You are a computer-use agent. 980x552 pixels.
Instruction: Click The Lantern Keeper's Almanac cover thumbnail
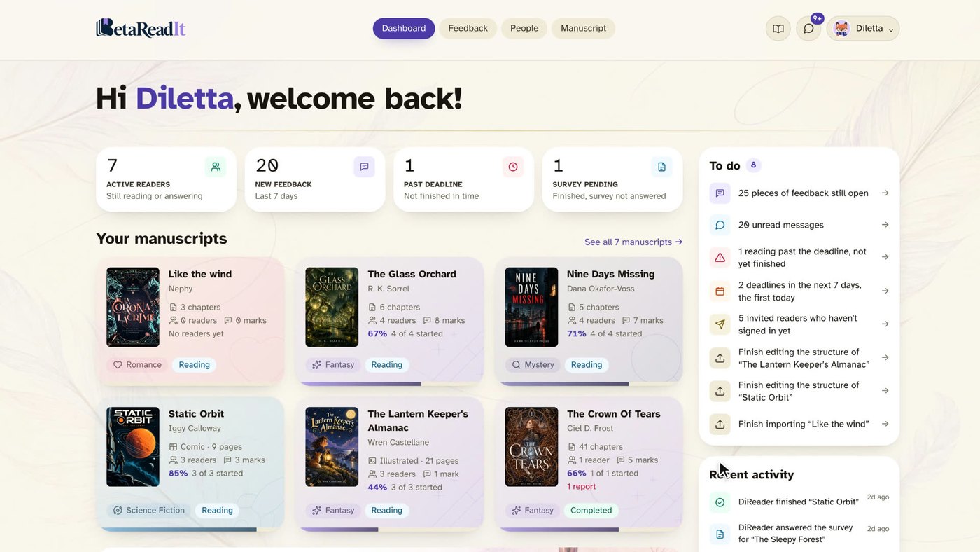coord(332,447)
